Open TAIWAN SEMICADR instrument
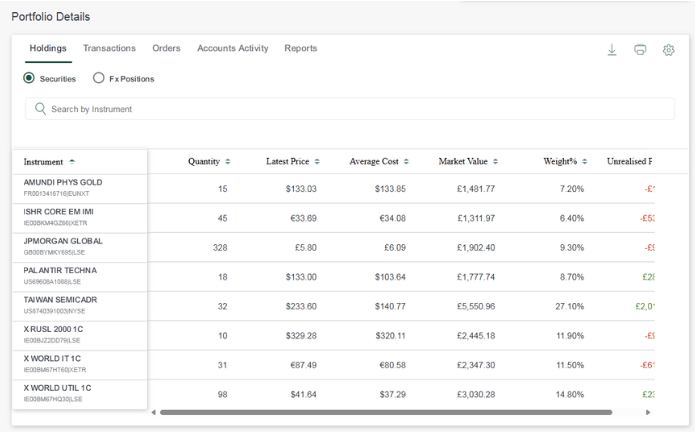Screen dimensions: 695x434 [60, 300]
